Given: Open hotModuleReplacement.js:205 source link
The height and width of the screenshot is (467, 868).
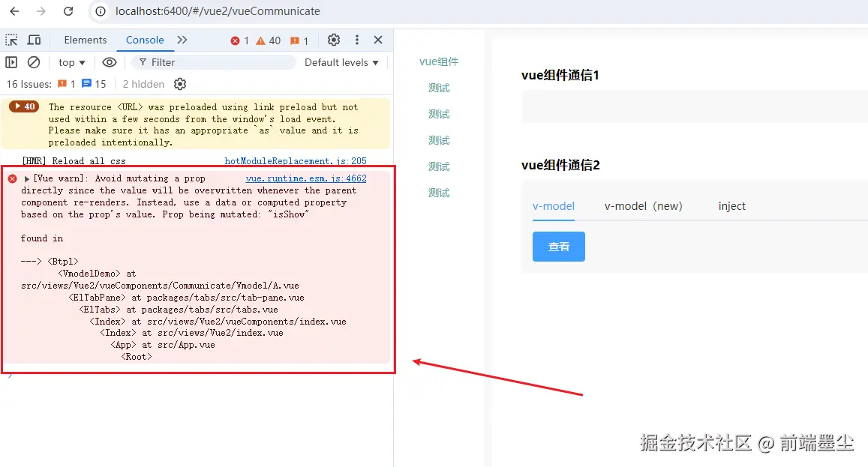Looking at the screenshot, I should click(296, 161).
